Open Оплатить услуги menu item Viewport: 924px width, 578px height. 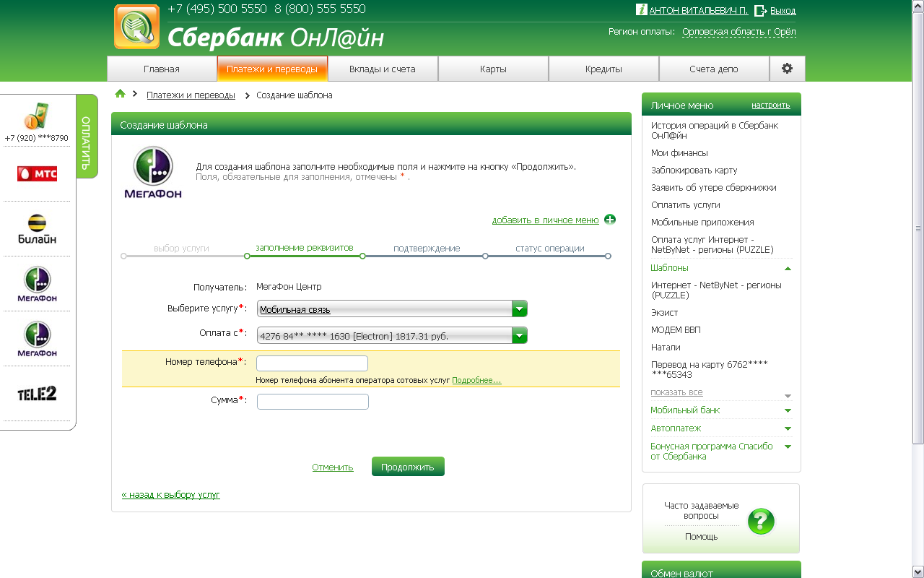point(686,205)
